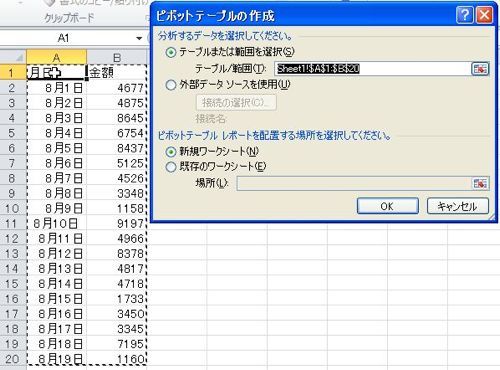Image resolution: width=500 pixels, height=370 pixels.
Task: Click amount cell 1158
Action: coord(117,208)
